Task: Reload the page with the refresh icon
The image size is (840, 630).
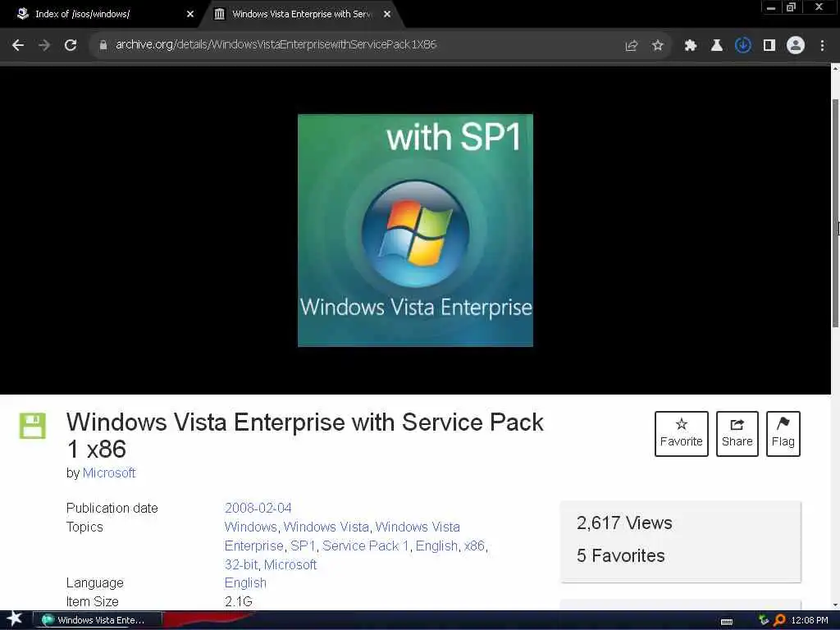Action: tap(71, 45)
